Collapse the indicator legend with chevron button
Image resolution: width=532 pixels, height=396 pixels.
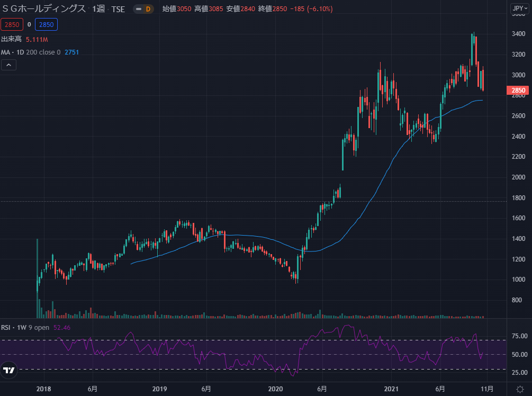(9, 65)
